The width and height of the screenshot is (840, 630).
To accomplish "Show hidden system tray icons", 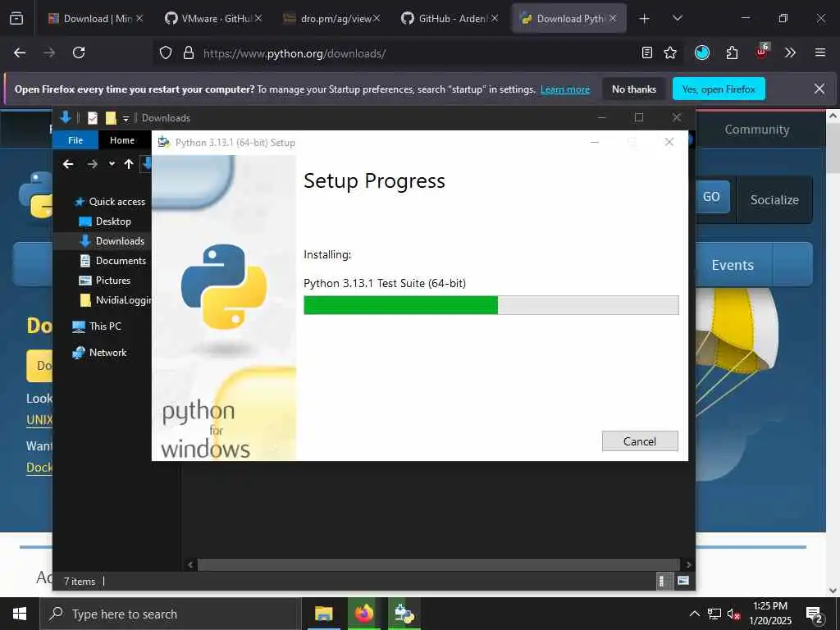I will 694,614.
